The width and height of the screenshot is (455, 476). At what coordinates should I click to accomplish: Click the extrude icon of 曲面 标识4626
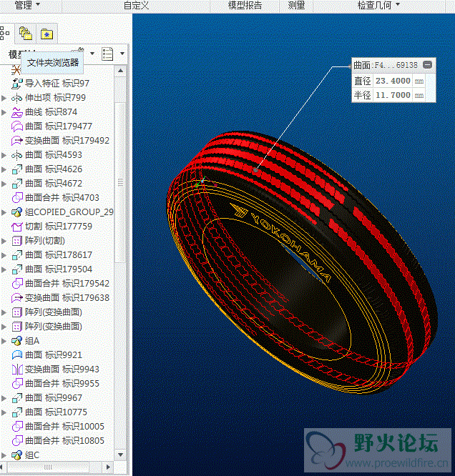click(x=17, y=169)
